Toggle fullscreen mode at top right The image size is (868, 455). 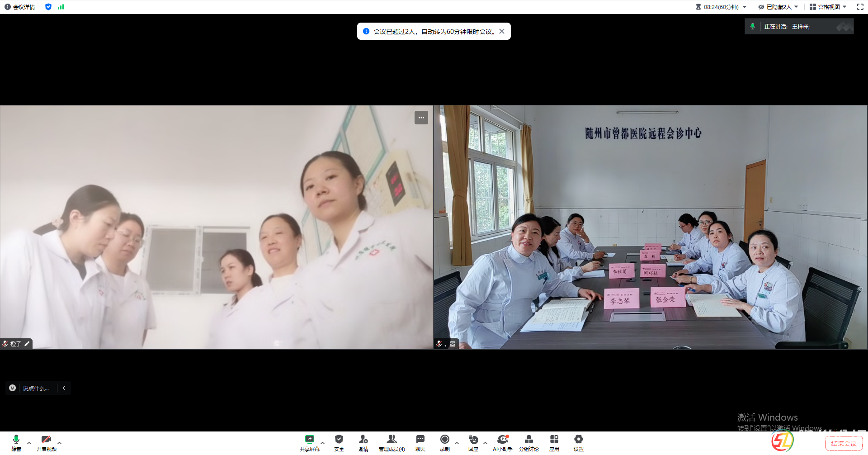860,7
